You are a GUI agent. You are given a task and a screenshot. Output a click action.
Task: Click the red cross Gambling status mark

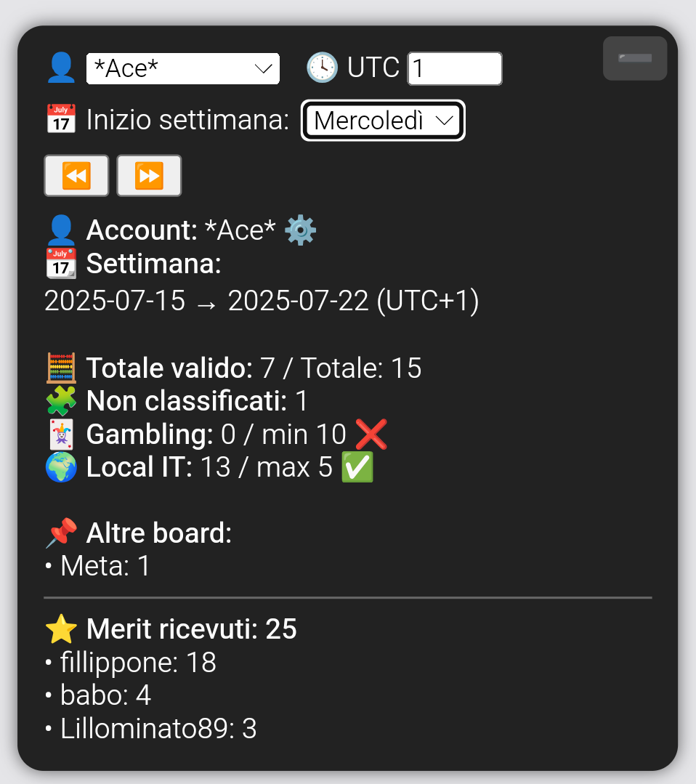coord(371,434)
